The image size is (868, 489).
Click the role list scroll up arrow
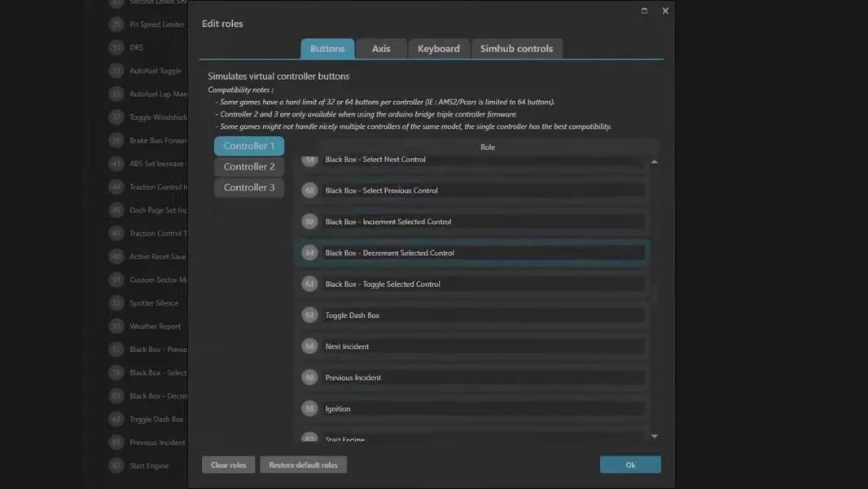point(655,161)
